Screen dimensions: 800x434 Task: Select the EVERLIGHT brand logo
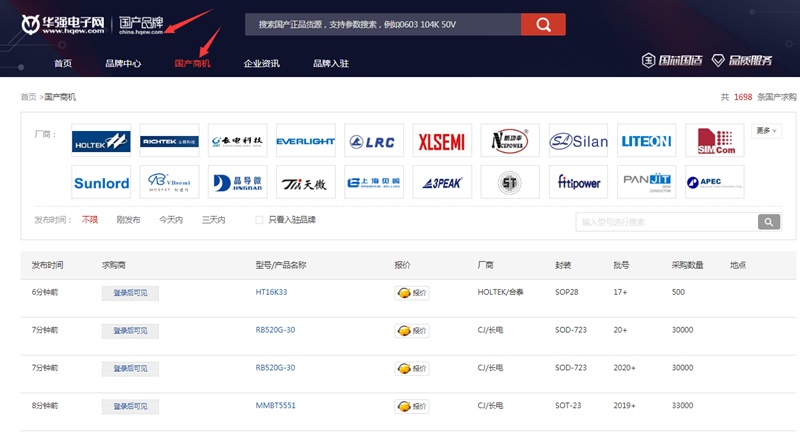pos(306,140)
